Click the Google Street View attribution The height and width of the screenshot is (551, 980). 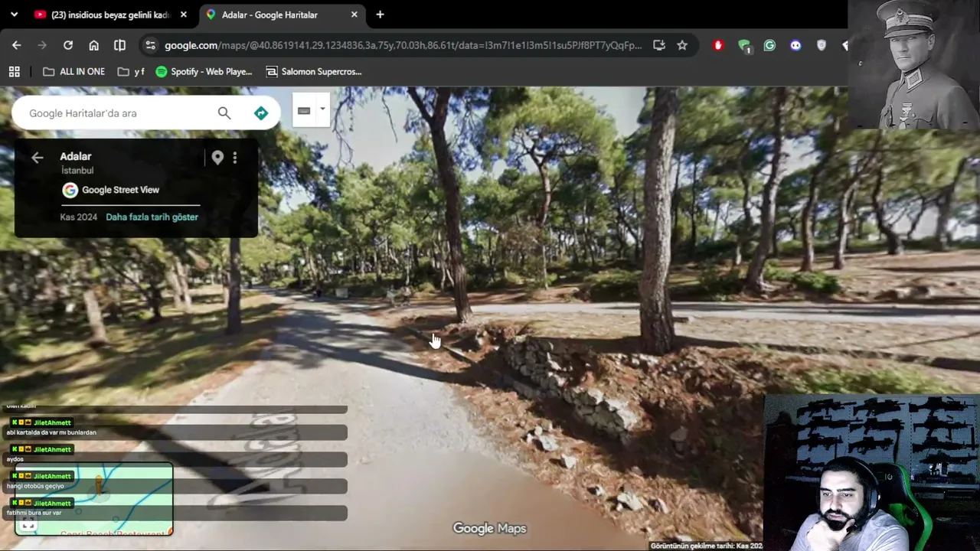point(111,190)
